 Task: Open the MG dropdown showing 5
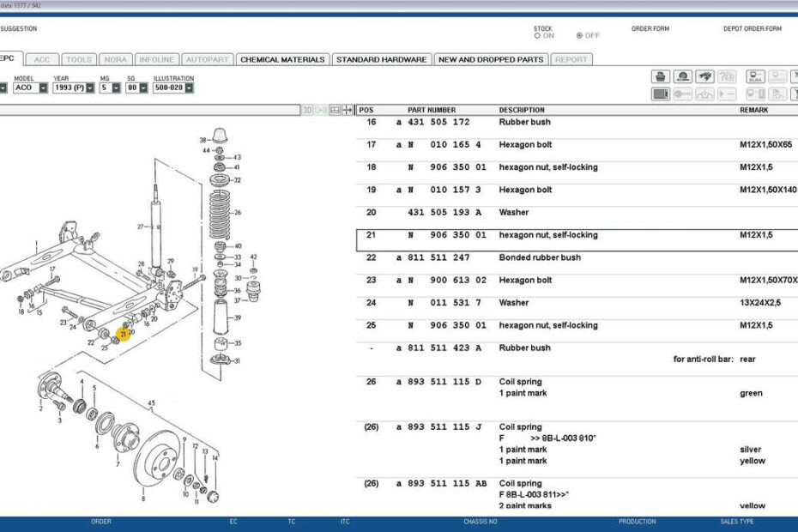(111, 88)
